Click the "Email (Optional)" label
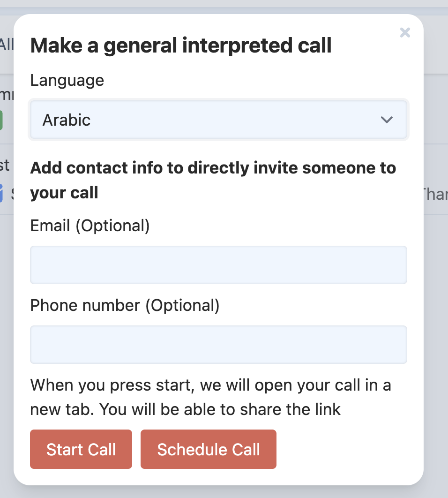The height and width of the screenshot is (498, 448). click(90, 226)
